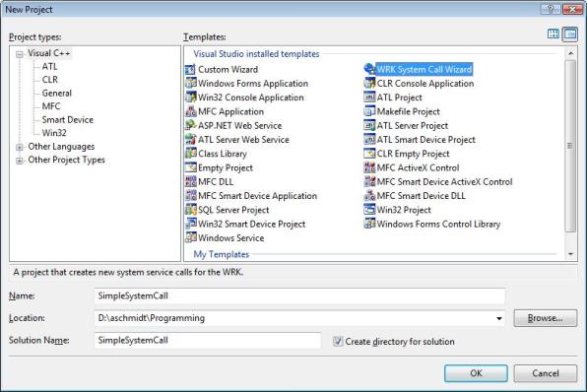Select the CLR Empty Project icon

coord(369,154)
